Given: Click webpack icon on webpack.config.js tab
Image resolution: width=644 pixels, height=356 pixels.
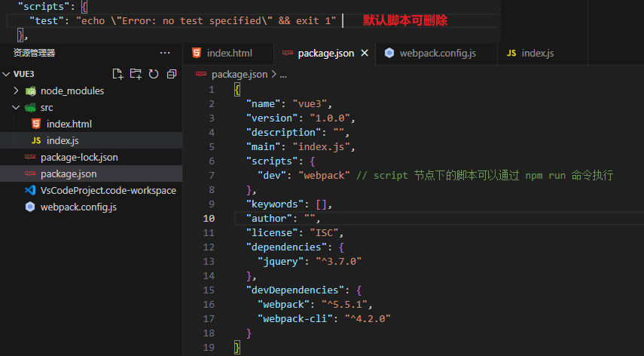Looking at the screenshot, I should click(389, 53).
